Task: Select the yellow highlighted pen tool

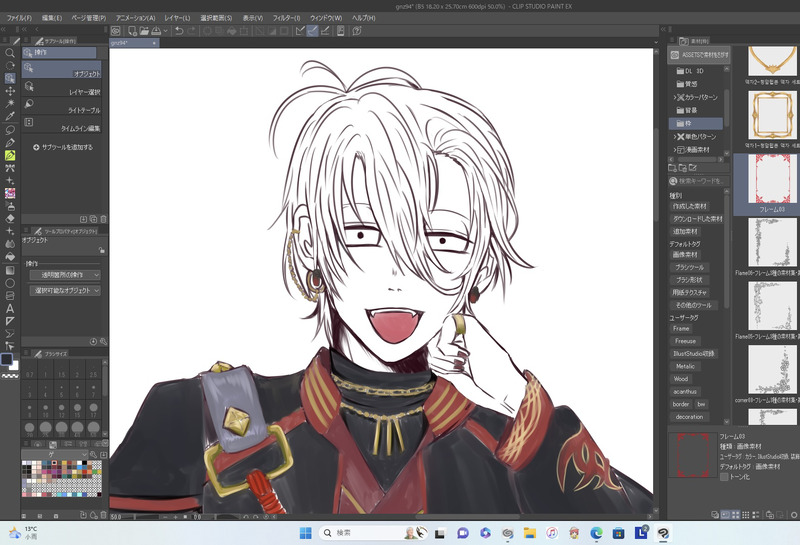Action: point(10,155)
